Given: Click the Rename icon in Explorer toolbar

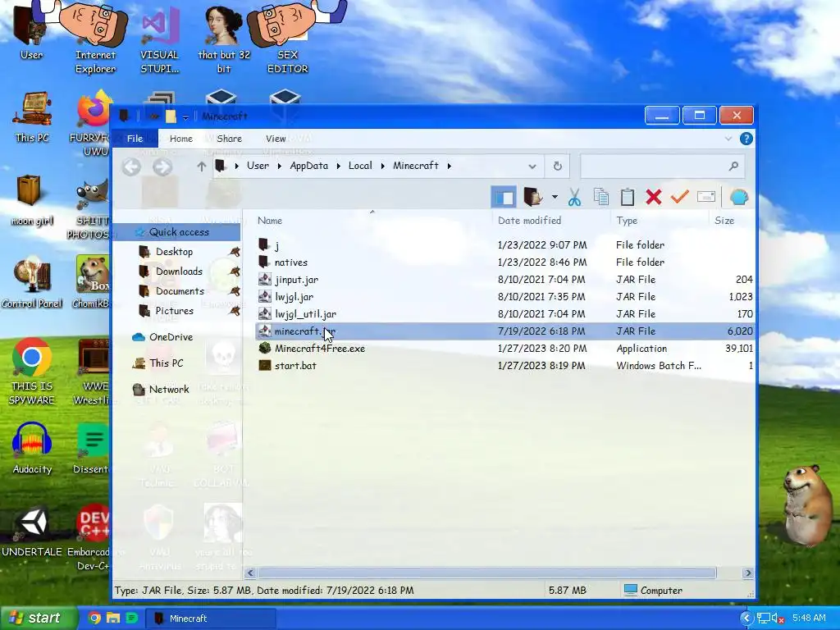Looking at the screenshot, I should [706, 197].
